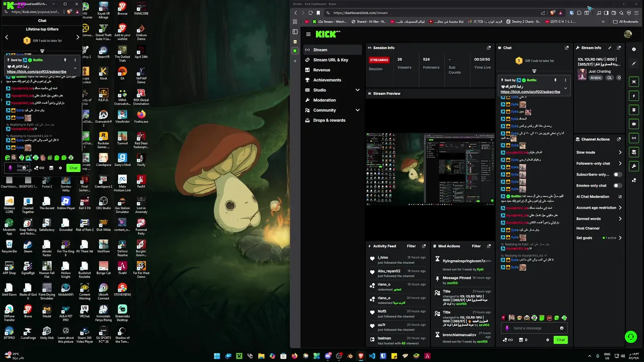Show next top gifter in popout chat
The width and height of the screenshot is (644, 362).
(x=77, y=37)
